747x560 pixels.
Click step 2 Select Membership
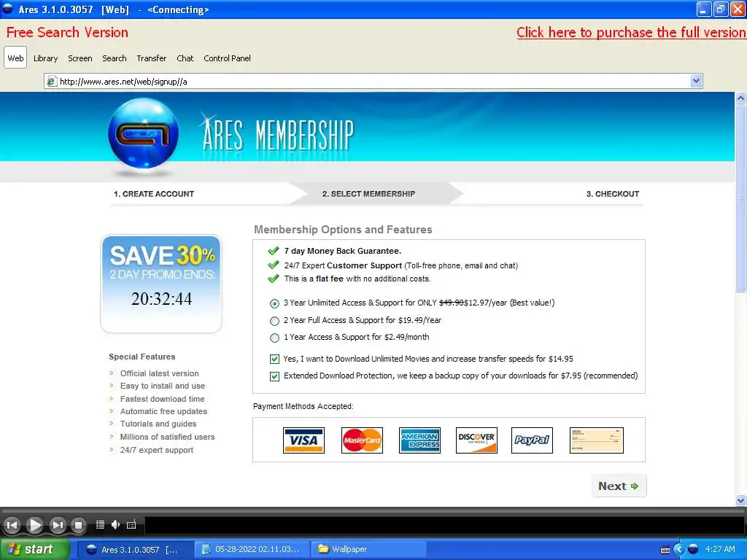(x=368, y=194)
